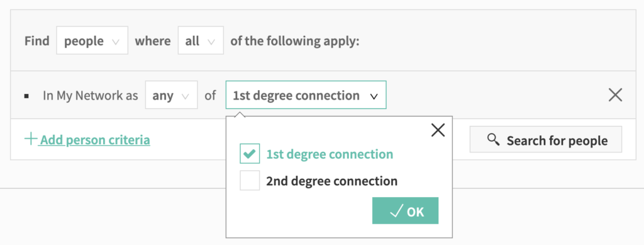Click the checkmark icon on the OK button
This screenshot has height=245, width=644.
(396, 211)
